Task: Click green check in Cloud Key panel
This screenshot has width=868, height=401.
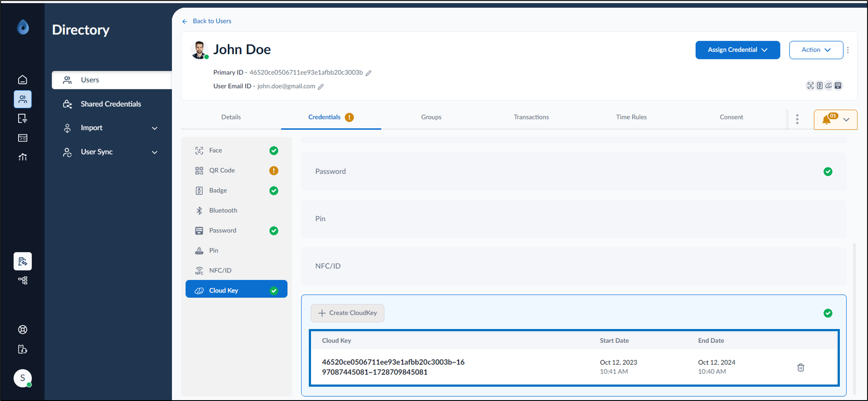Action: [828, 313]
